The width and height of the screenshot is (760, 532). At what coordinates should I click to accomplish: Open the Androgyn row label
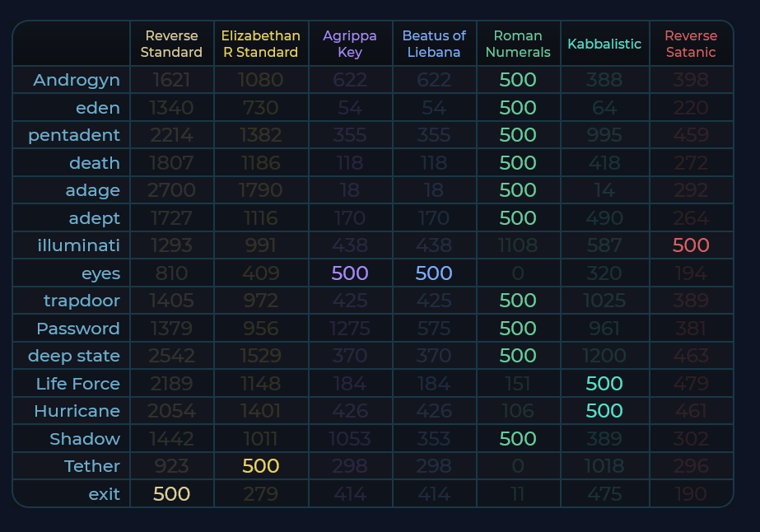coord(77,80)
